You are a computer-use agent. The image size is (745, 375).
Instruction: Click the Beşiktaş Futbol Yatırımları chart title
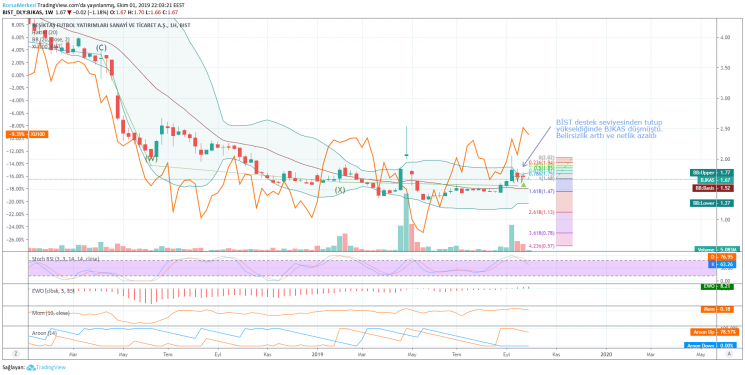click(111, 25)
